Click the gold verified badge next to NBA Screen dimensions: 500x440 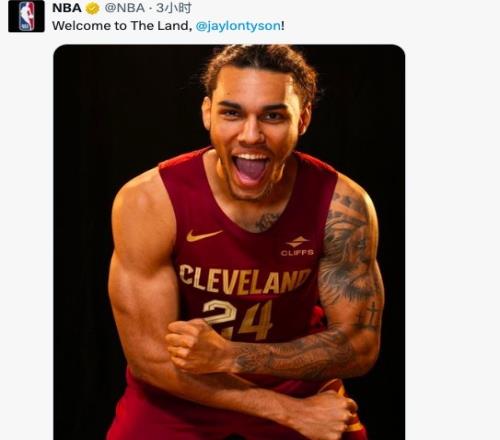(x=92, y=8)
